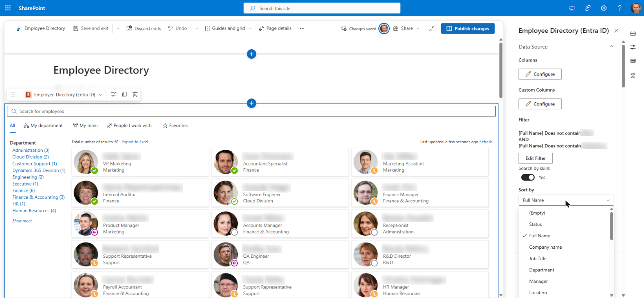The width and height of the screenshot is (644, 298).
Task: Click the Search for employees field
Action: (251, 111)
